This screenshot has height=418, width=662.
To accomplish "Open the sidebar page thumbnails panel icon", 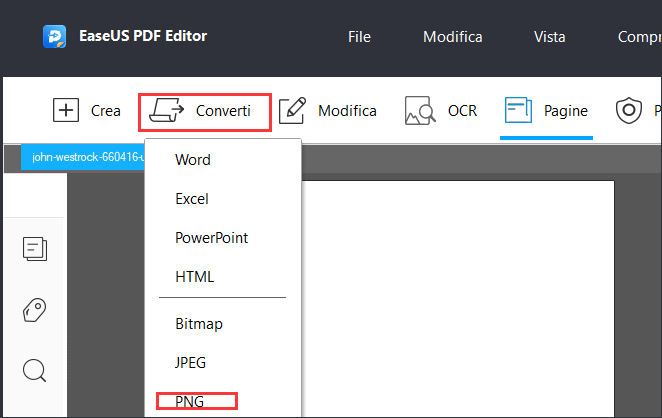I will coord(35,250).
